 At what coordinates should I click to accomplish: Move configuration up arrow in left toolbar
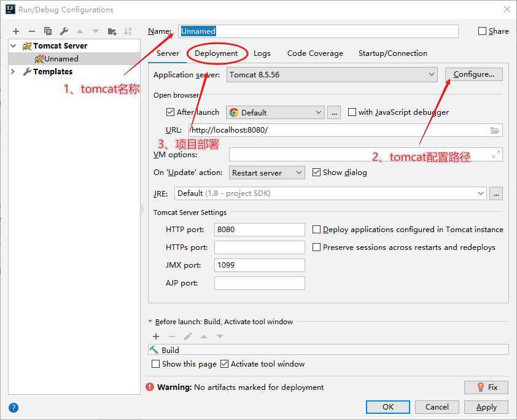coord(80,31)
